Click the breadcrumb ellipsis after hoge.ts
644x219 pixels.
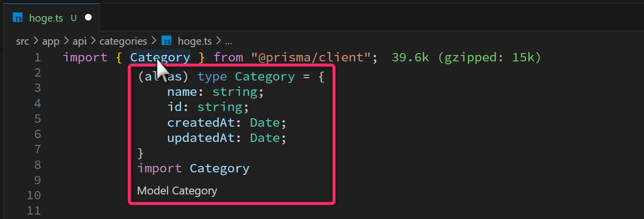[x=228, y=41]
